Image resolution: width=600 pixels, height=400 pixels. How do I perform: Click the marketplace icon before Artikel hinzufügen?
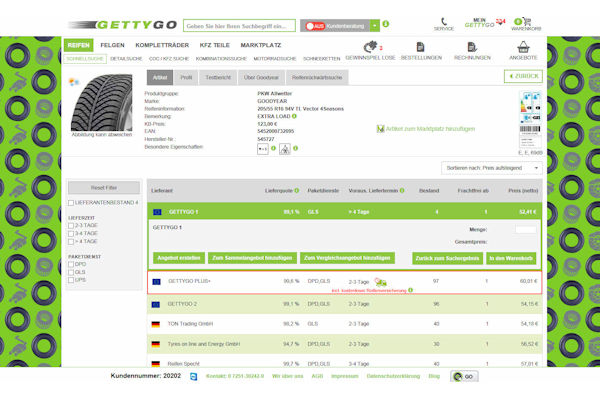380,129
